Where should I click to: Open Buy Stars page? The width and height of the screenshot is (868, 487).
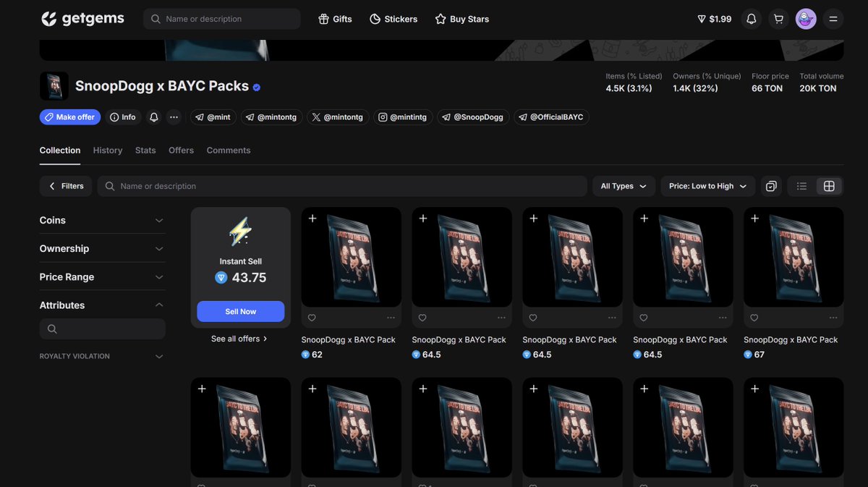click(462, 19)
